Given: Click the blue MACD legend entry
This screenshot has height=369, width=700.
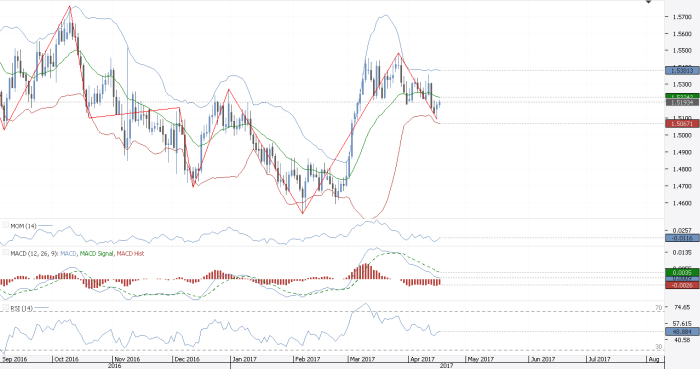Looking at the screenshot, I should (68, 253).
